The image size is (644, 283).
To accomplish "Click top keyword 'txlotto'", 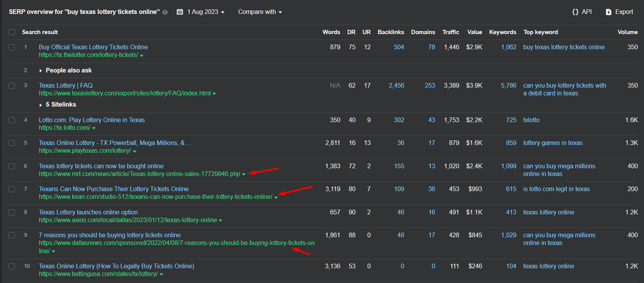I will [532, 120].
